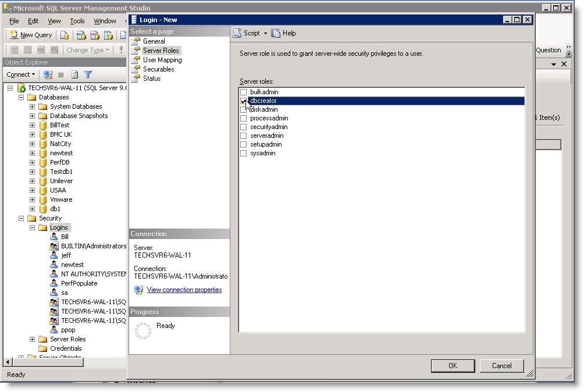This screenshot has width=584, height=392.
Task: Refresh the Object Explorer tree
Action: [x=74, y=74]
